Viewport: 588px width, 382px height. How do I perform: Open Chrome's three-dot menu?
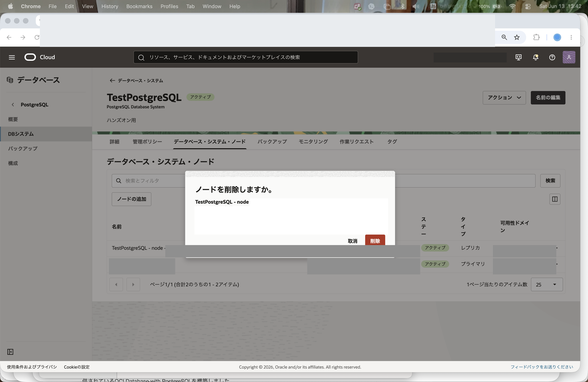571,37
